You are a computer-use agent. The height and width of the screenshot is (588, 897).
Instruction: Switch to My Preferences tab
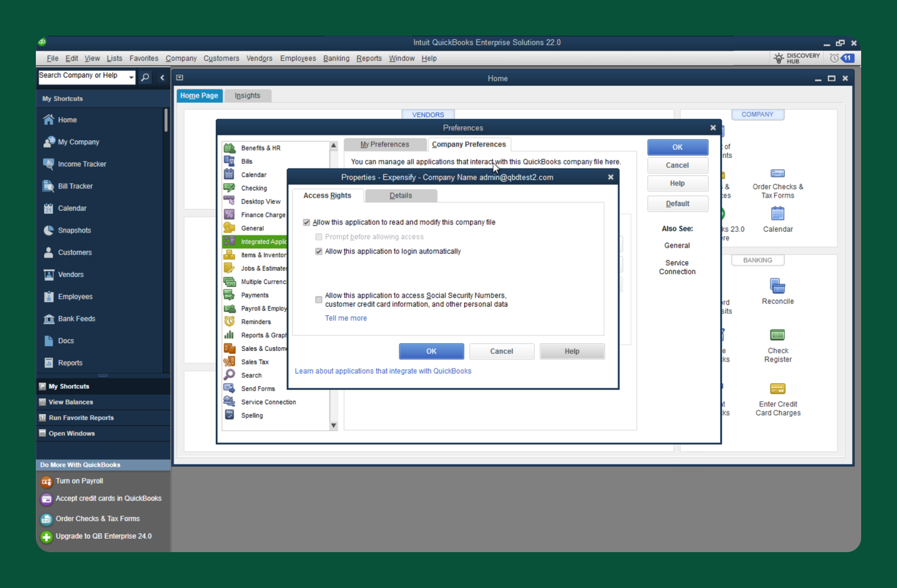click(385, 144)
